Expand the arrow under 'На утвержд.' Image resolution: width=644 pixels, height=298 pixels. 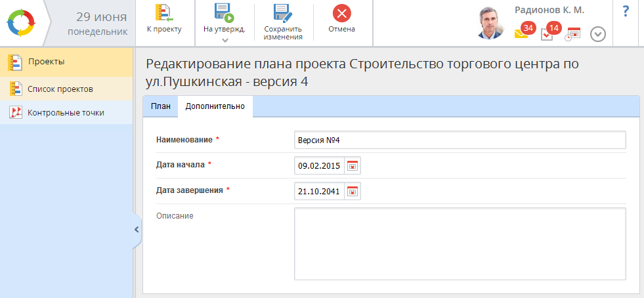pos(225,40)
